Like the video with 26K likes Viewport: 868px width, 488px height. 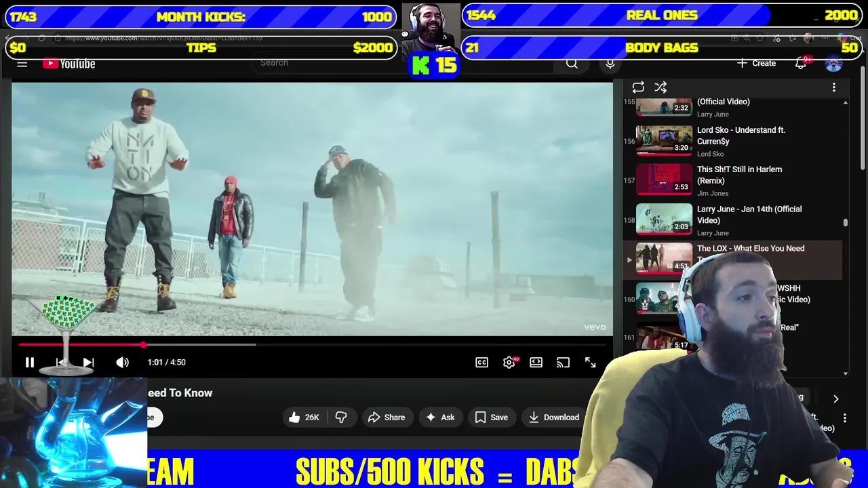[304, 418]
